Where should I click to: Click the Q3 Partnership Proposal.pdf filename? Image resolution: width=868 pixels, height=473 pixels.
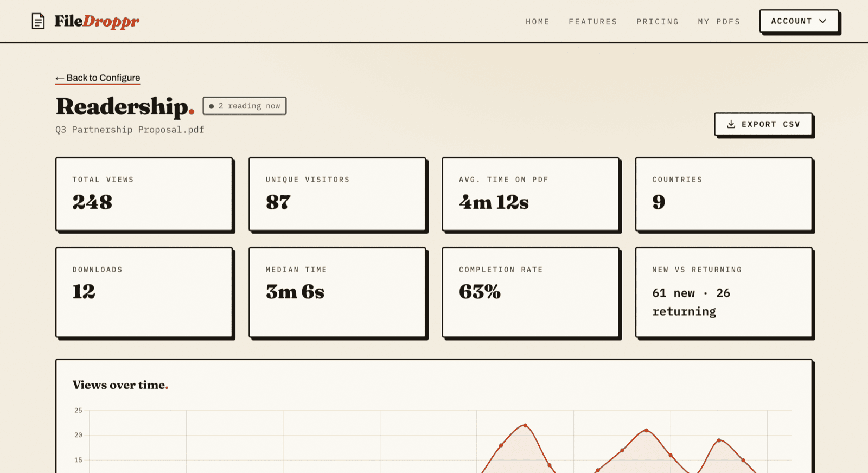coord(130,130)
